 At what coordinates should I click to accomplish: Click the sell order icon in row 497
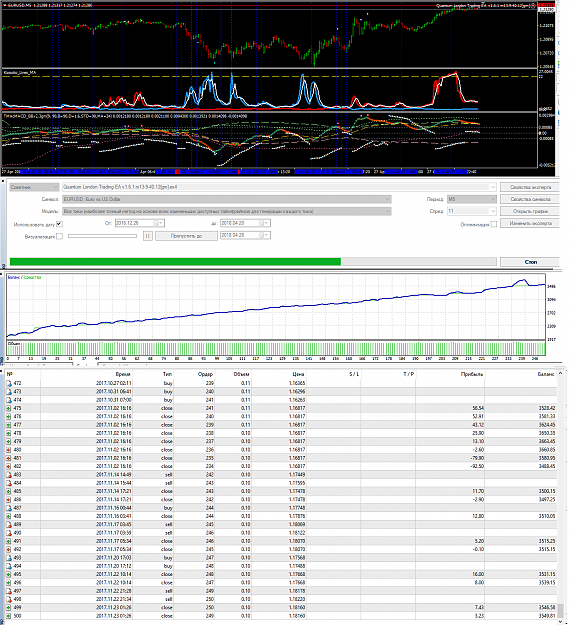click(9, 591)
